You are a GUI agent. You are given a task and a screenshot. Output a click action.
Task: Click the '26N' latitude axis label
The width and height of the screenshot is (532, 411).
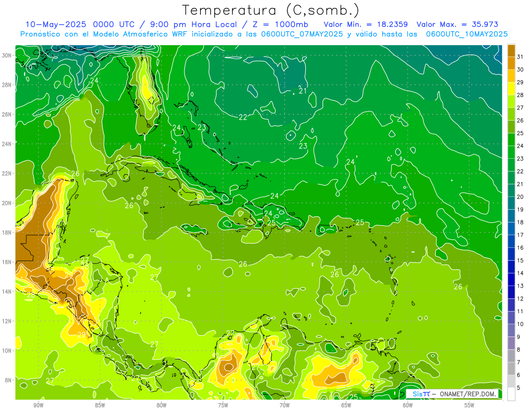click(x=7, y=114)
